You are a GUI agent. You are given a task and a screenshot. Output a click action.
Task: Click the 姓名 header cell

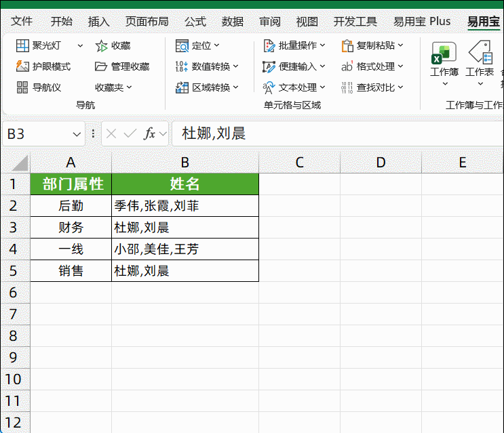185,184
